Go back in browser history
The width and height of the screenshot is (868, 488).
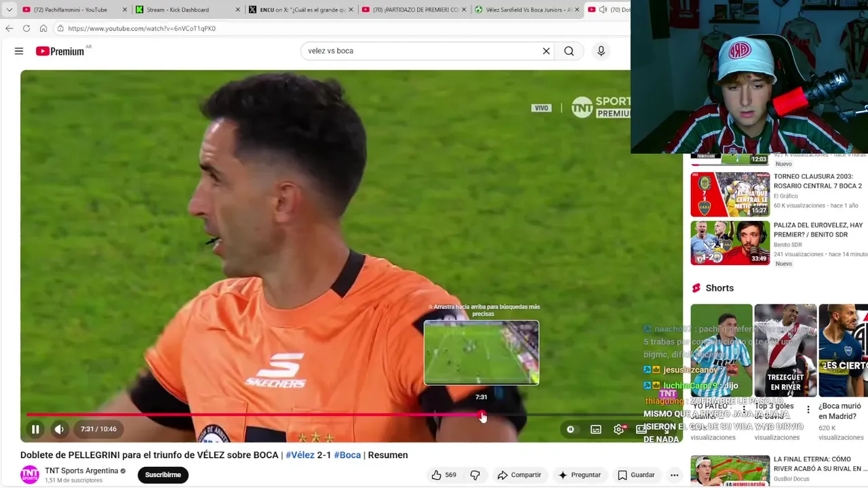click(x=9, y=28)
